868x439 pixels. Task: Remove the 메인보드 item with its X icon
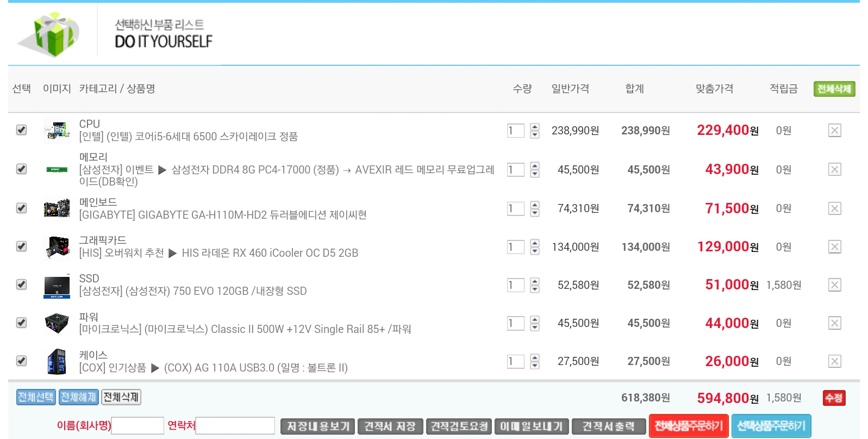(x=834, y=208)
